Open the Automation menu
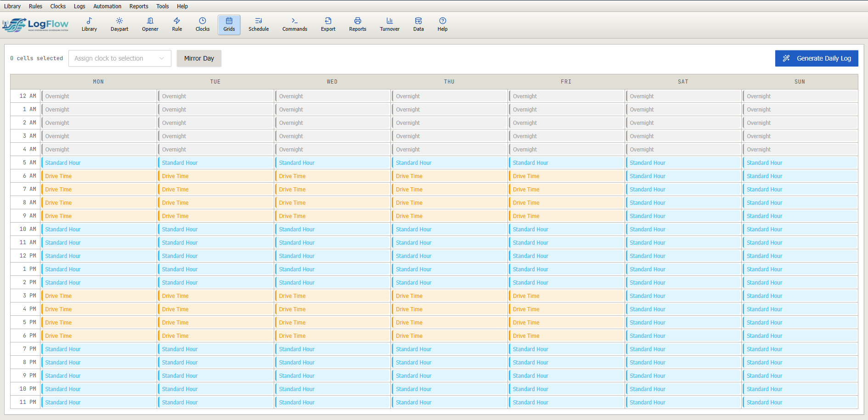868x420 pixels. (x=107, y=6)
